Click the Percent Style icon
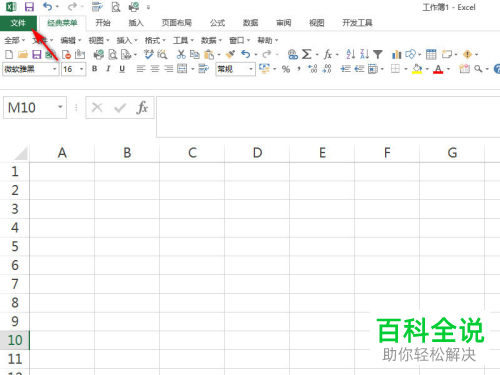The height and width of the screenshot is (375, 500). pos(286,69)
